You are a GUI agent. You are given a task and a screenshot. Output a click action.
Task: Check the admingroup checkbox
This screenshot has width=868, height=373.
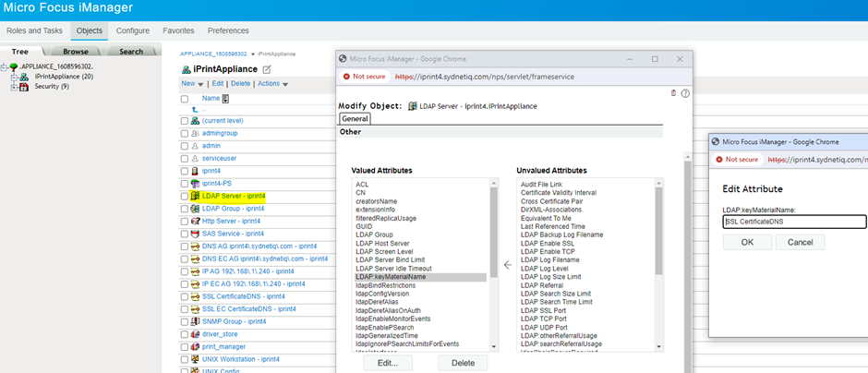tap(185, 134)
